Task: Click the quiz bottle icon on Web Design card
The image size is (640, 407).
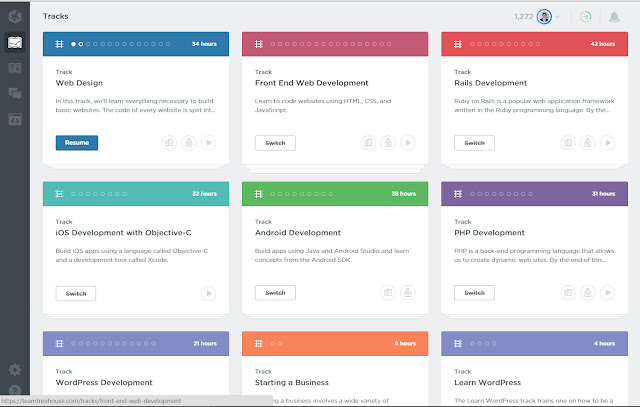Action: pos(189,143)
